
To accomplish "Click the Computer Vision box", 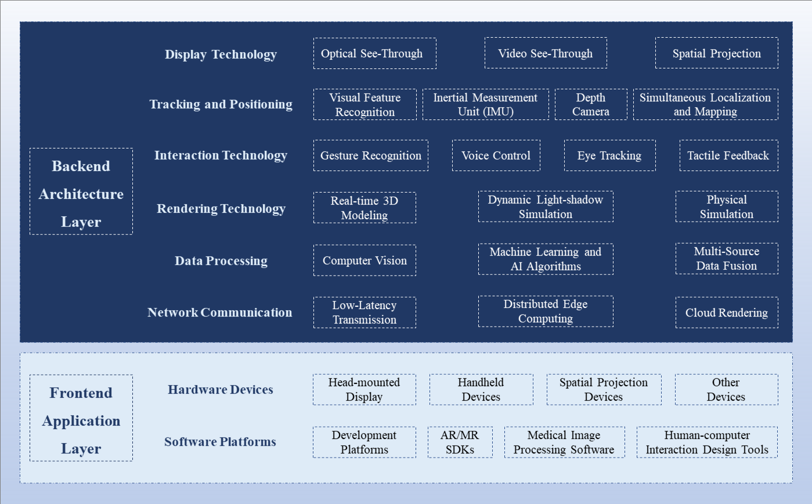I will pyautogui.click(x=365, y=260).
